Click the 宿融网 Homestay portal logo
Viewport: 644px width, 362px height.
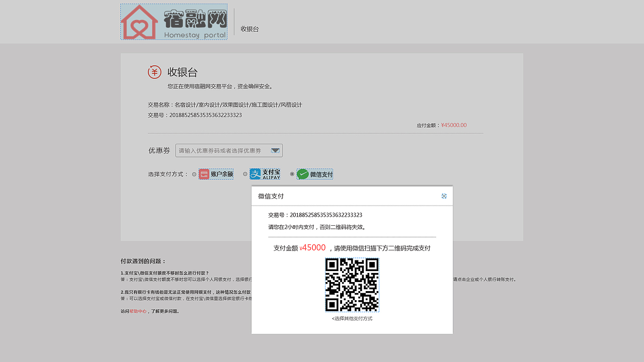click(174, 22)
